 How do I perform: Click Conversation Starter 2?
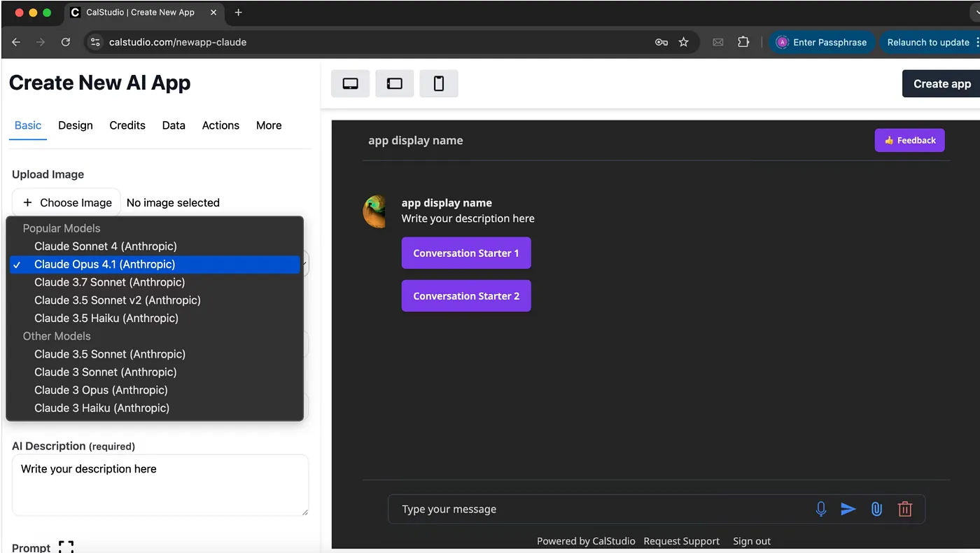pyautogui.click(x=466, y=296)
